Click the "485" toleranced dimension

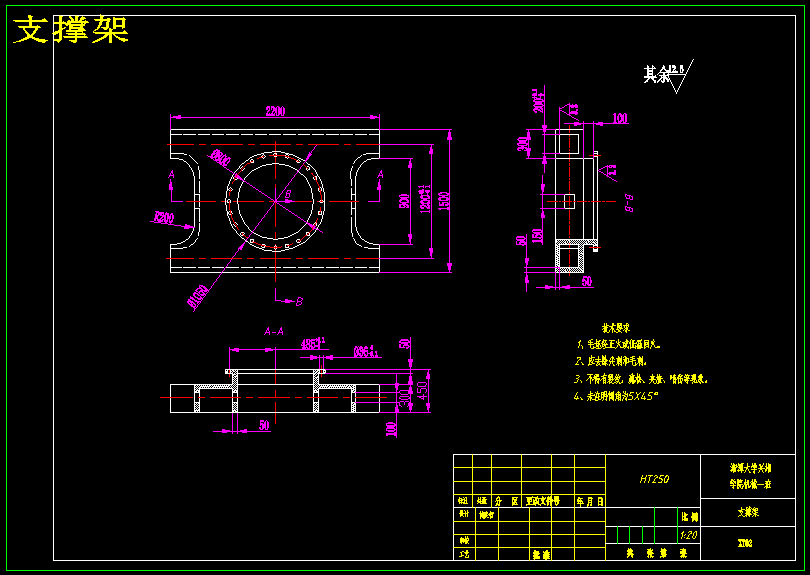coord(313,344)
